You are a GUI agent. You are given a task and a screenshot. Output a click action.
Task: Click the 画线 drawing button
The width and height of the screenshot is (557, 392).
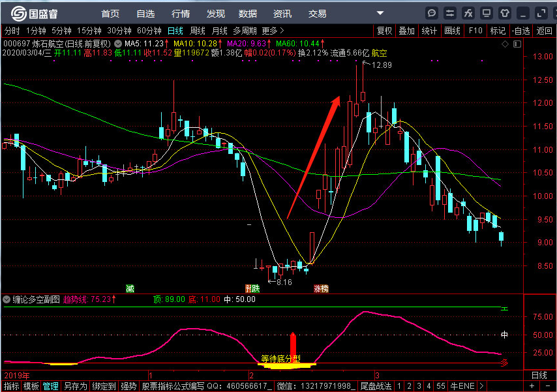coord(452,31)
